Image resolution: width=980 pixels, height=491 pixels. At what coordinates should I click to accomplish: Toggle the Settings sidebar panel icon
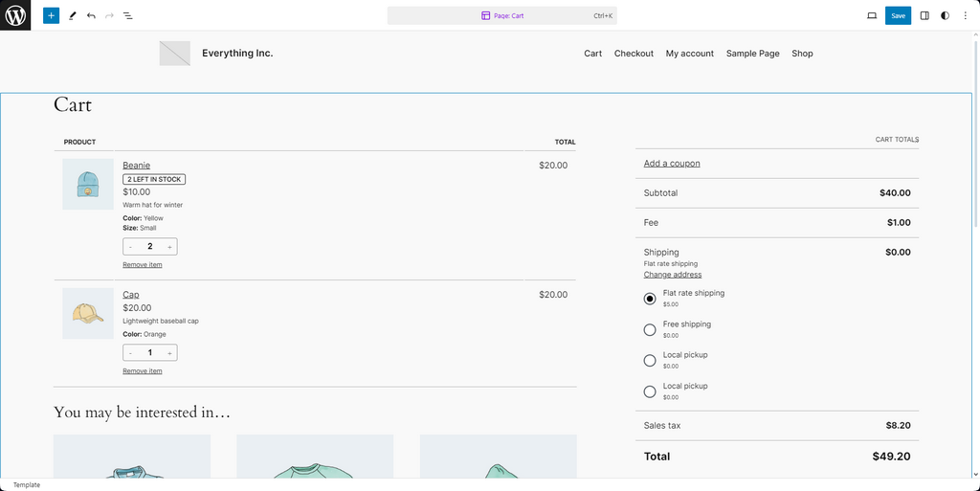[924, 15]
